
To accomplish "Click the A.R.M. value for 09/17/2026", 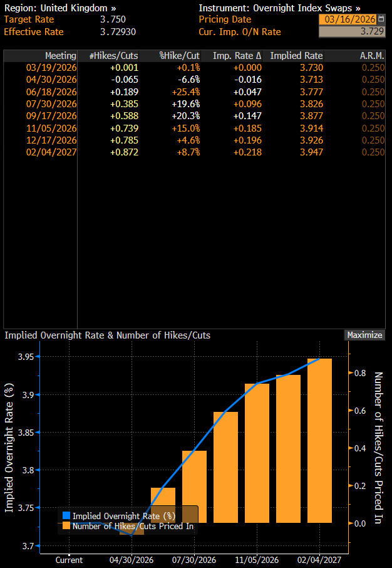I will [x=373, y=115].
